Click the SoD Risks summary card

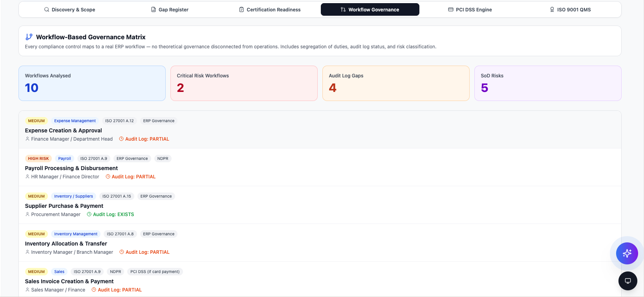click(x=548, y=83)
